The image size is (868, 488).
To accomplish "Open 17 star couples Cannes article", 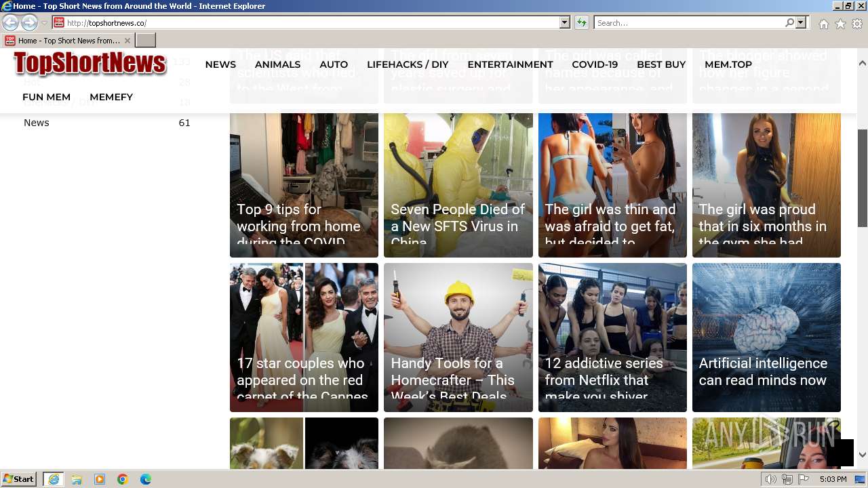I will tap(304, 338).
